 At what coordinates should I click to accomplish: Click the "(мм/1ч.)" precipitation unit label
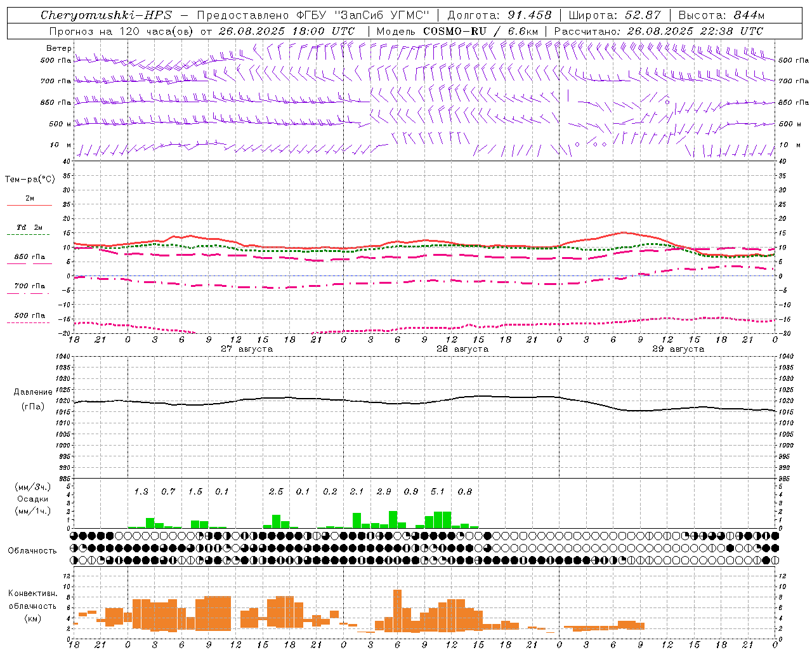click(32, 511)
